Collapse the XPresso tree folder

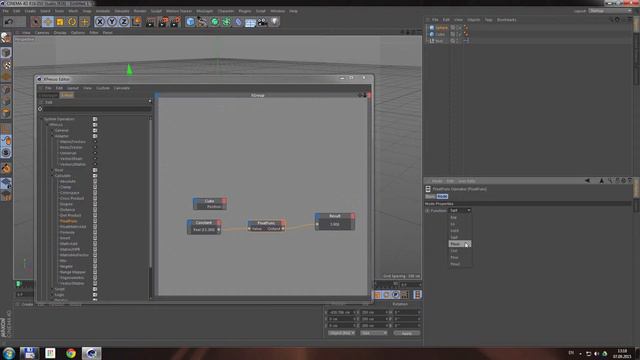(47, 125)
